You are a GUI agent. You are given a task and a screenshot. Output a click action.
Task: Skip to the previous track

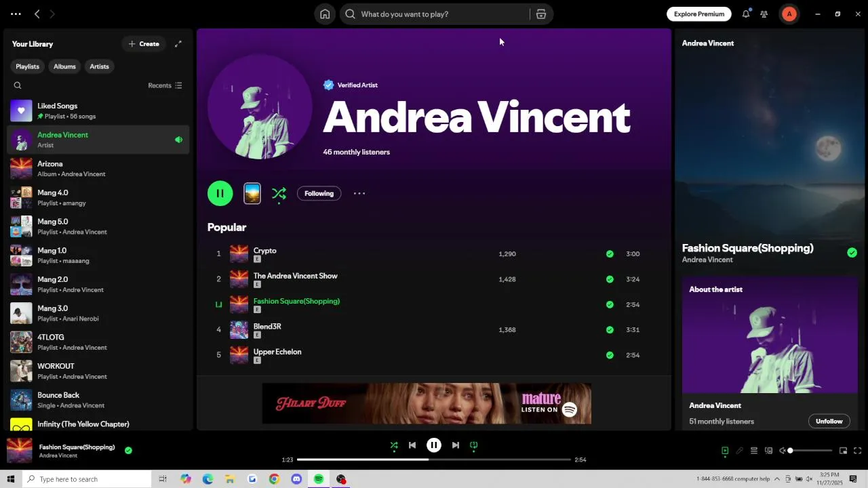coord(412,445)
